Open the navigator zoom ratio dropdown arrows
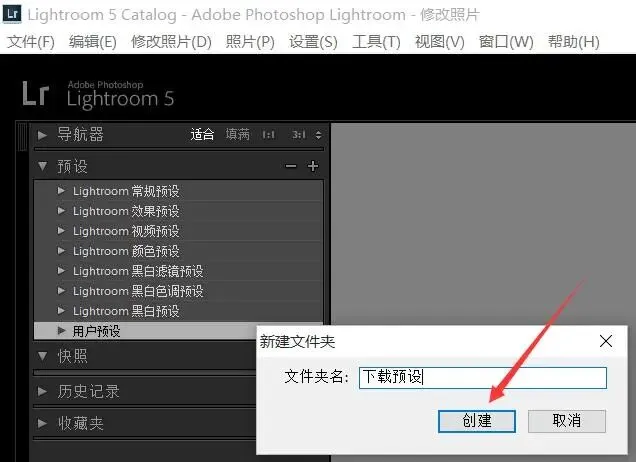636x462 pixels. coord(318,135)
